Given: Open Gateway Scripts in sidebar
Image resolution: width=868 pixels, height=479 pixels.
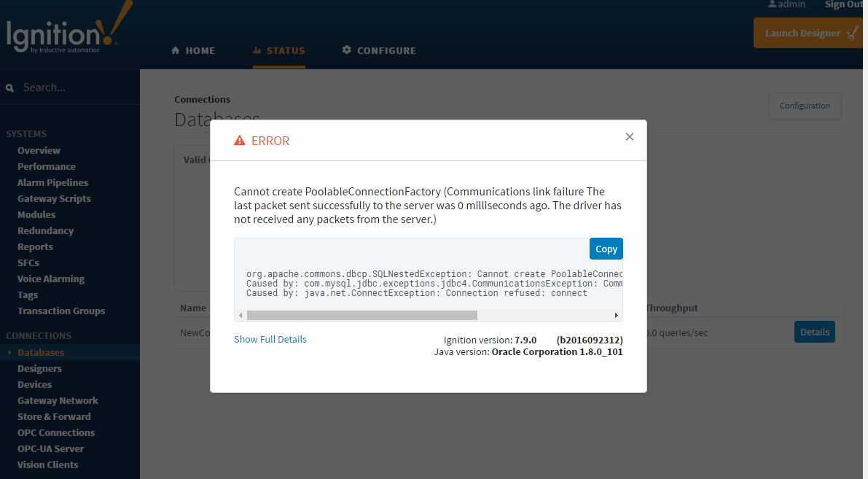Looking at the screenshot, I should click(x=54, y=198).
